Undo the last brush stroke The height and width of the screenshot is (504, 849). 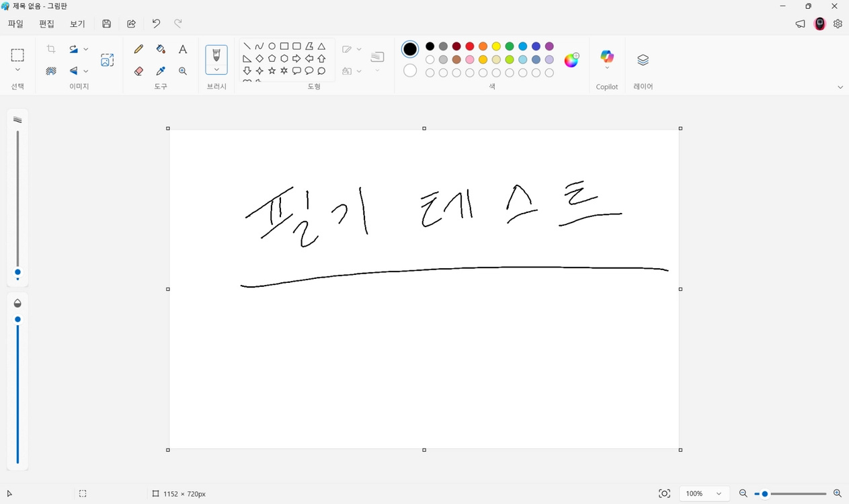tap(156, 24)
